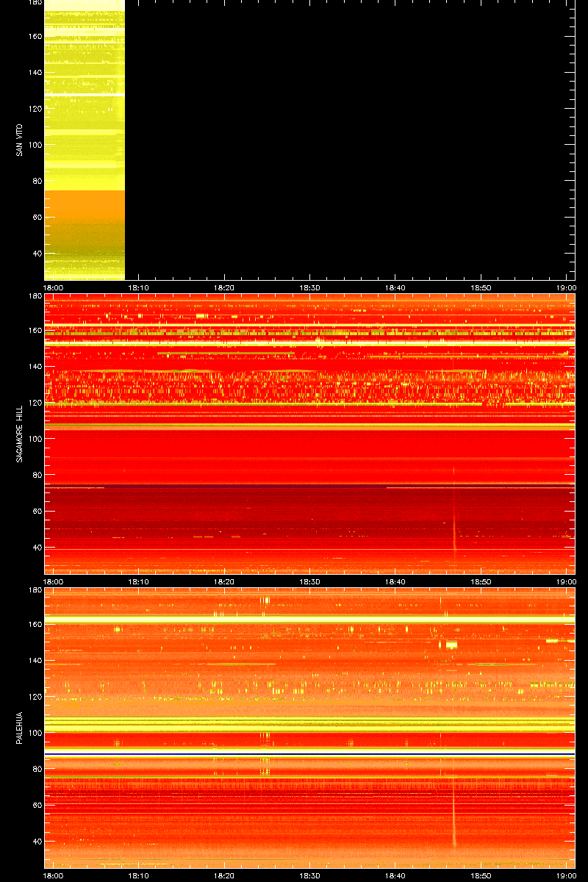Click the 180 label on Sagamore Hill axis

(x=35, y=296)
